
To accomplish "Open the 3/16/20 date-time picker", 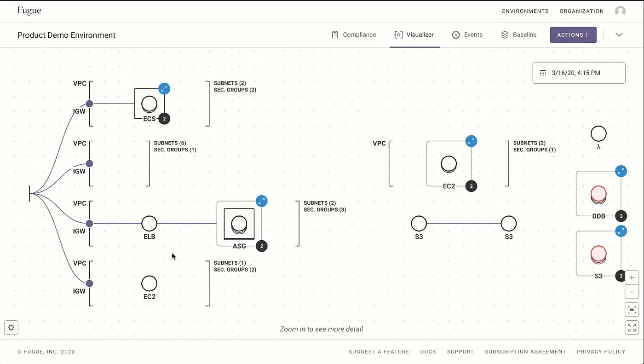I will [579, 73].
